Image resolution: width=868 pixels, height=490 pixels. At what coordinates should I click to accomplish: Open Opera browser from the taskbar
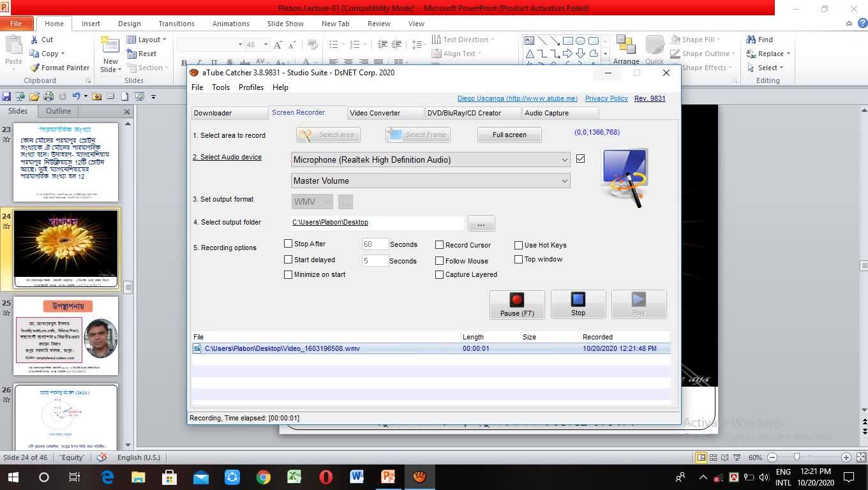tap(325, 477)
